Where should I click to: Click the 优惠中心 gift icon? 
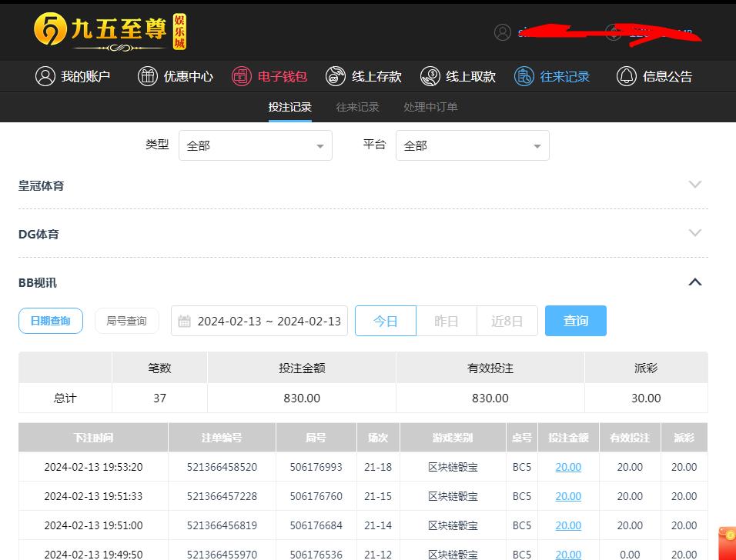147,76
